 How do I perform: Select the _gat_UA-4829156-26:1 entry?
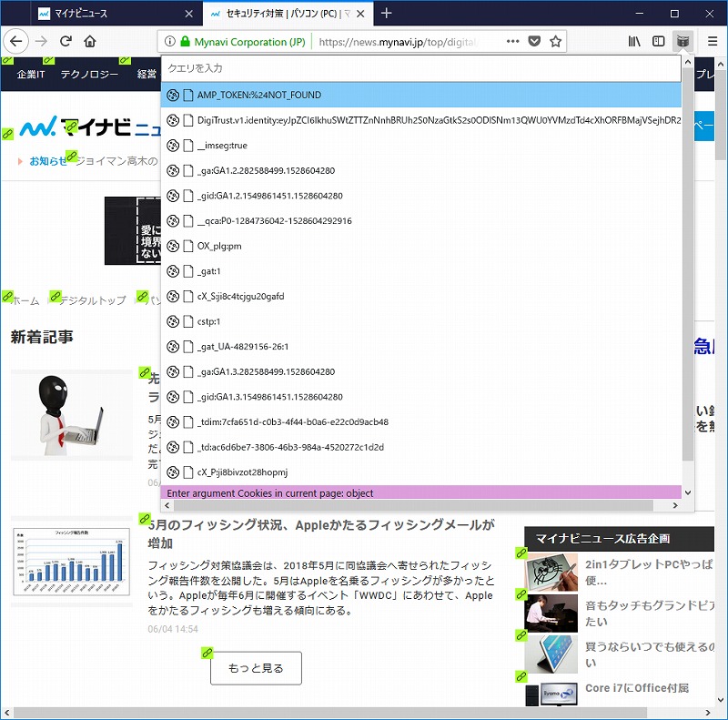coord(420,346)
